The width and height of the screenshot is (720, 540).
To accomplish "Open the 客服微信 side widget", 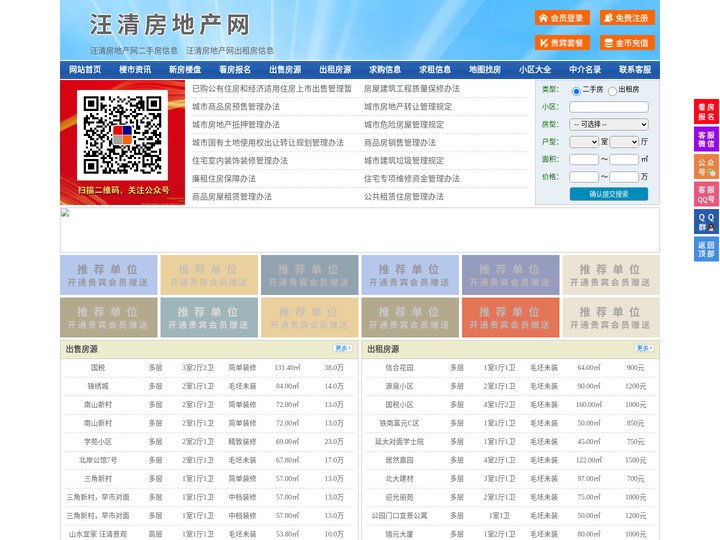I will point(706,139).
